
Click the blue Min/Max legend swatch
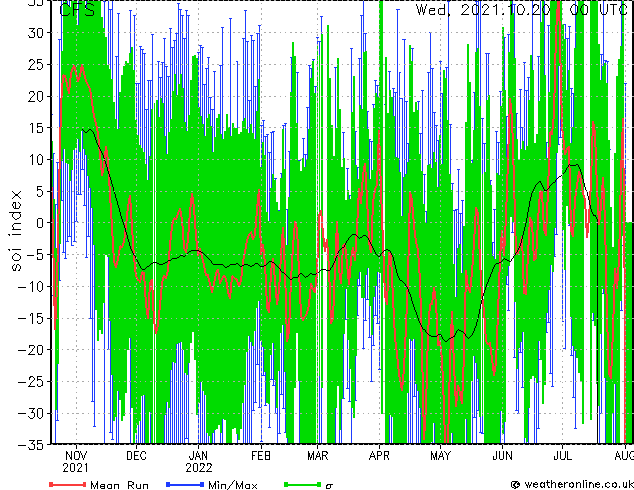[185, 484]
